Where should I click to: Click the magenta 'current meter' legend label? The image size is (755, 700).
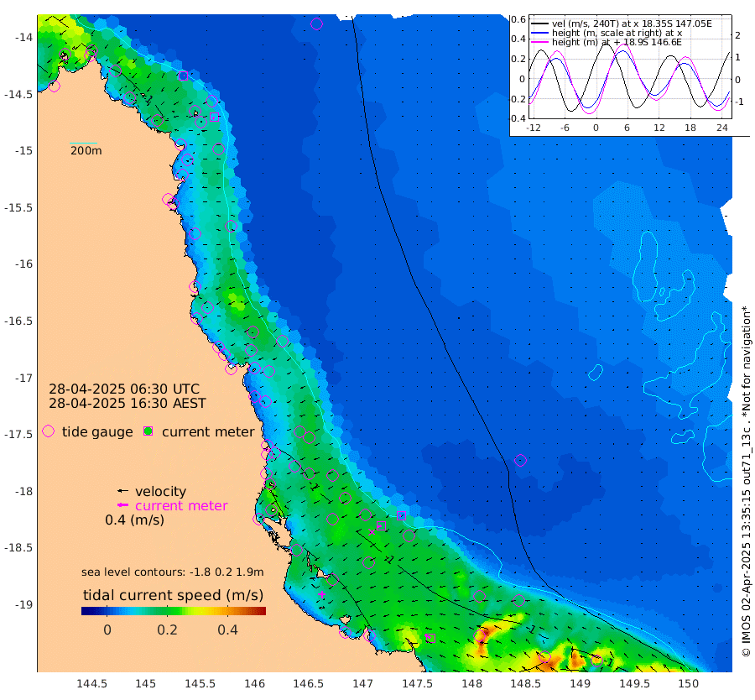pyautogui.click(x=181, y=505)
